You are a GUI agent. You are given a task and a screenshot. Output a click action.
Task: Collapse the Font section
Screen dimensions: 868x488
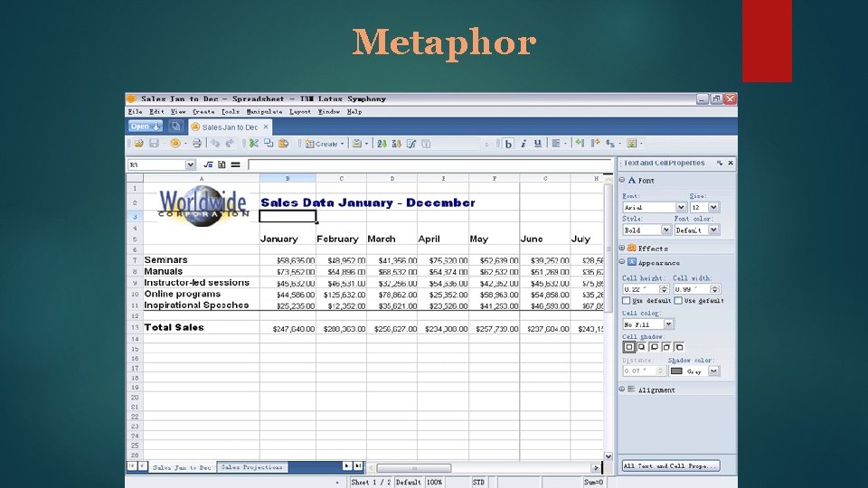(622, 180)
